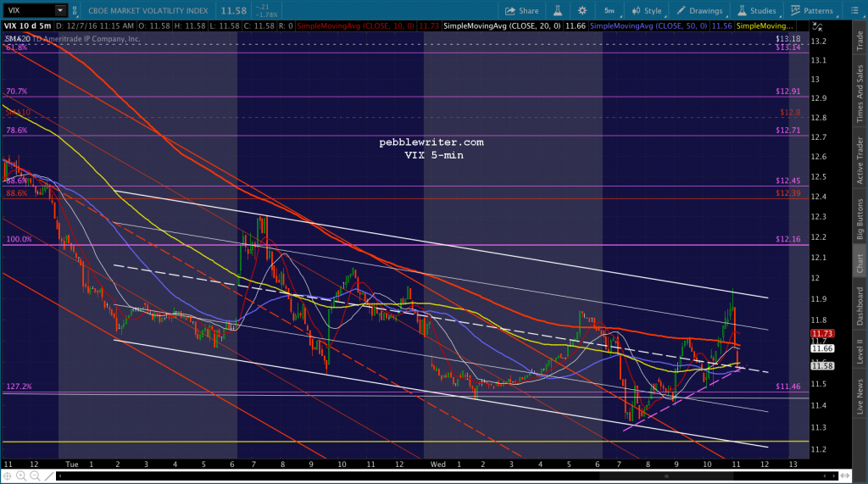Expand the VIX symbol dropdown arrow
868x484 pixels.
(x=60, y=11)
